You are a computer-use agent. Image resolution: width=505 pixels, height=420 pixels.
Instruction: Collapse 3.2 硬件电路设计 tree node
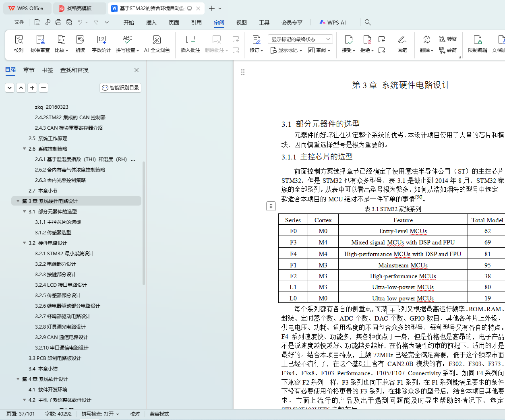tap(24, 243)
